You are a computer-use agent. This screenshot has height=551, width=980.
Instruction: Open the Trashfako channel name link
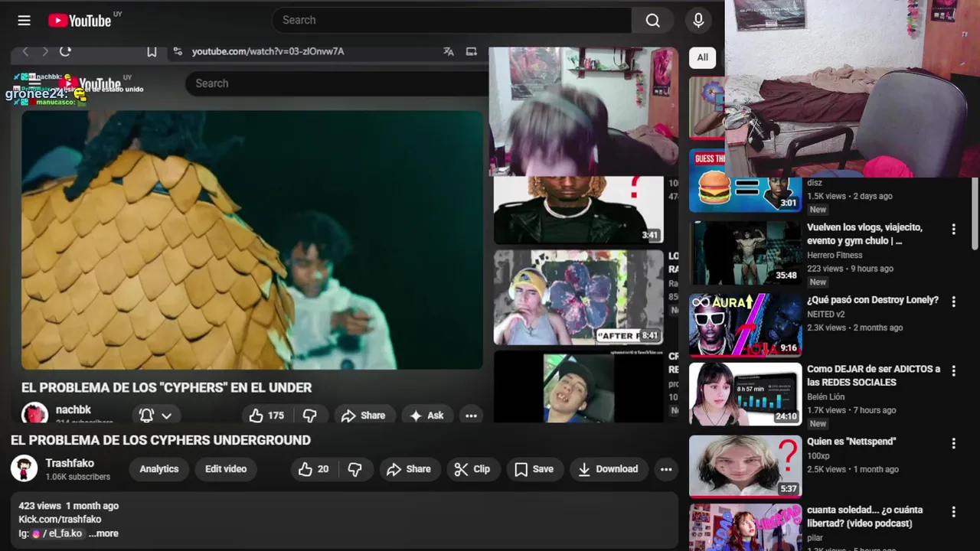pyautogui.click(x=70, y=463)
